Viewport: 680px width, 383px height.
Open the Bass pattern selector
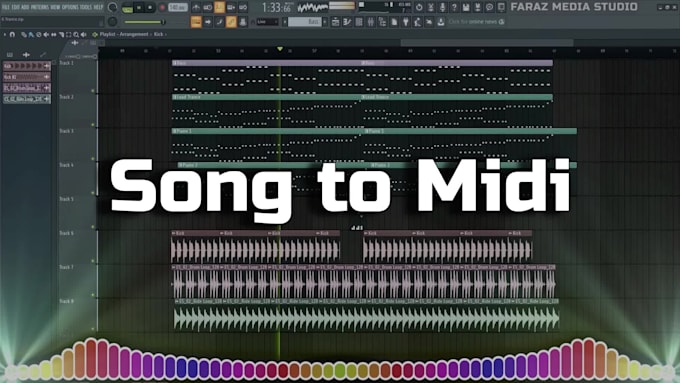coord(304,22)
